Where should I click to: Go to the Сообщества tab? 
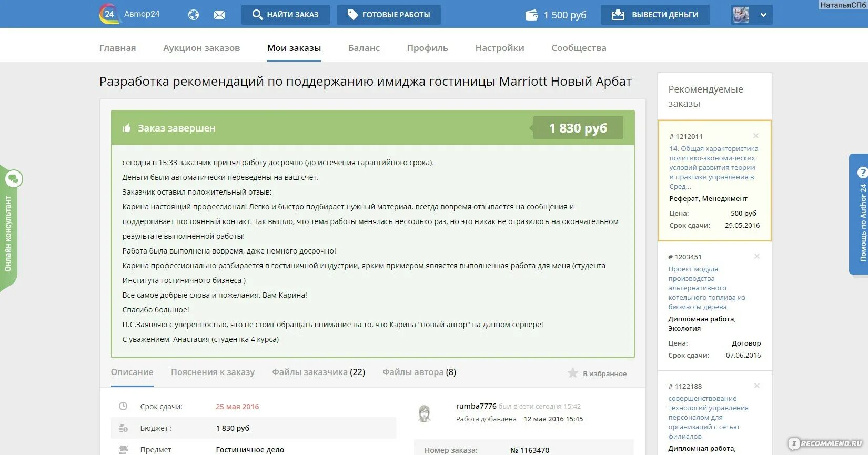click(x=579, y=48)
